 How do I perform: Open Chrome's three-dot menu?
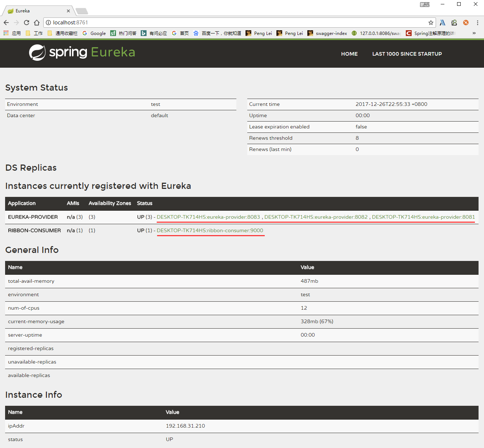click(x=477, y=23)
